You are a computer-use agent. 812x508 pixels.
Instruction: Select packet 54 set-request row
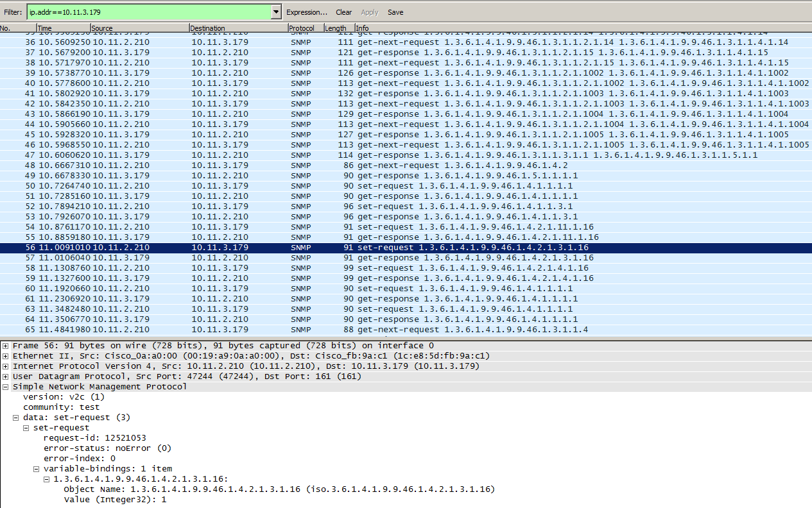[x=406, y=227]
